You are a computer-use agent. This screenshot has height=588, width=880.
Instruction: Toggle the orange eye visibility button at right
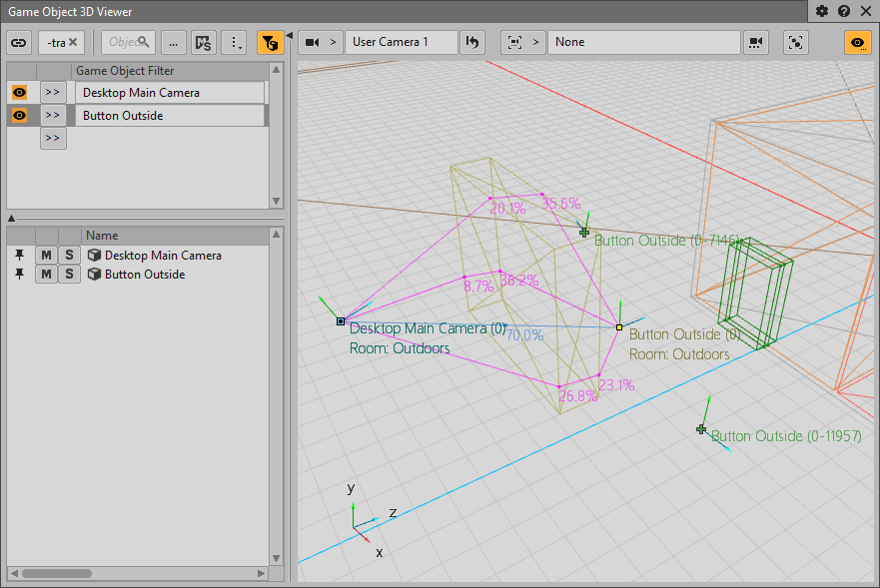(857, 42)
